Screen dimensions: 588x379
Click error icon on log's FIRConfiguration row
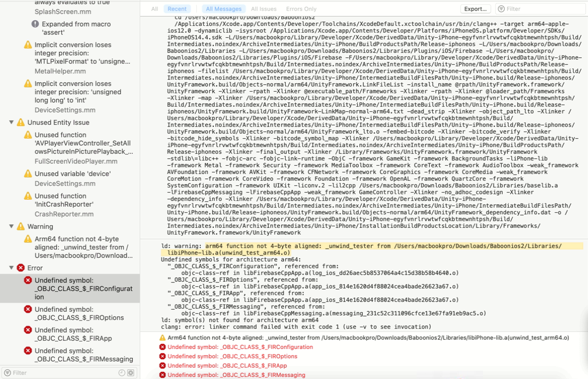[x=163, y=347]
